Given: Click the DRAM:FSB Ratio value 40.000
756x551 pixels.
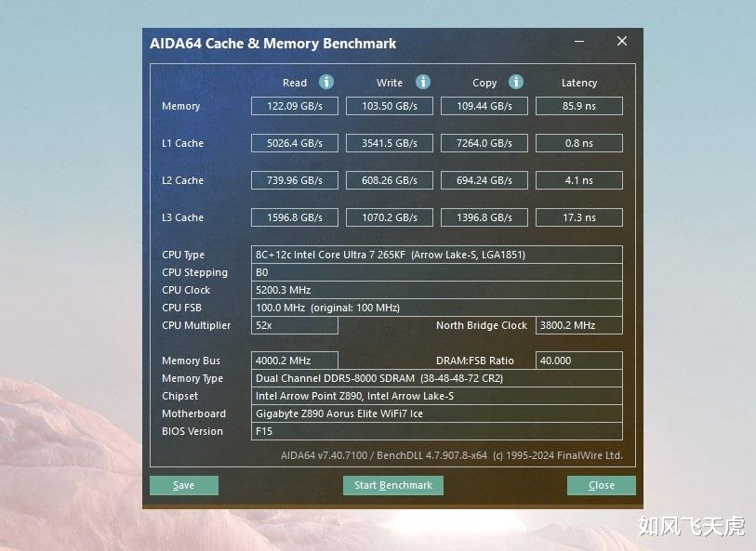Looking at the screenshot, I should (579, 361).
